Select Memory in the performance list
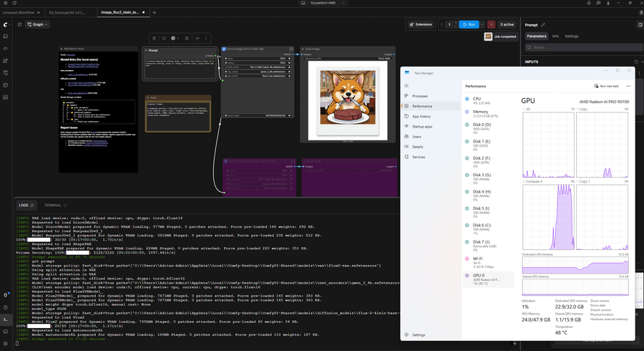 (489, 113)
